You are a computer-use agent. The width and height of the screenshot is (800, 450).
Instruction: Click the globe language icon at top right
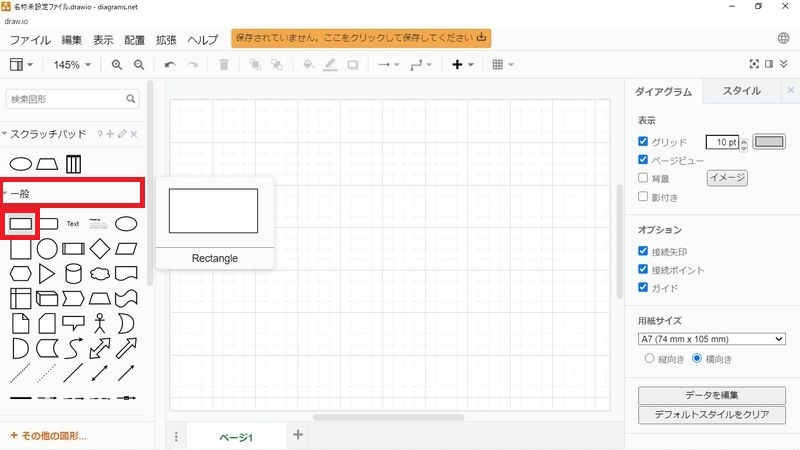pos(784,39)
